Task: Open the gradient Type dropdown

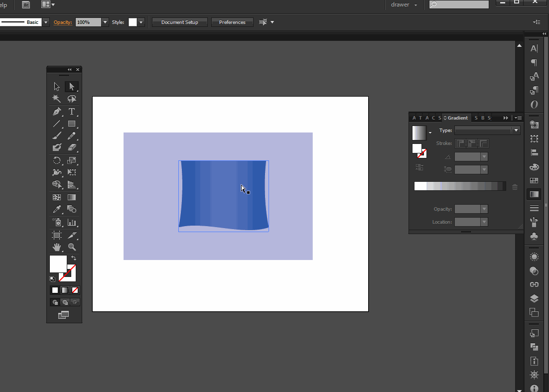Action: (x=516, y=131)
